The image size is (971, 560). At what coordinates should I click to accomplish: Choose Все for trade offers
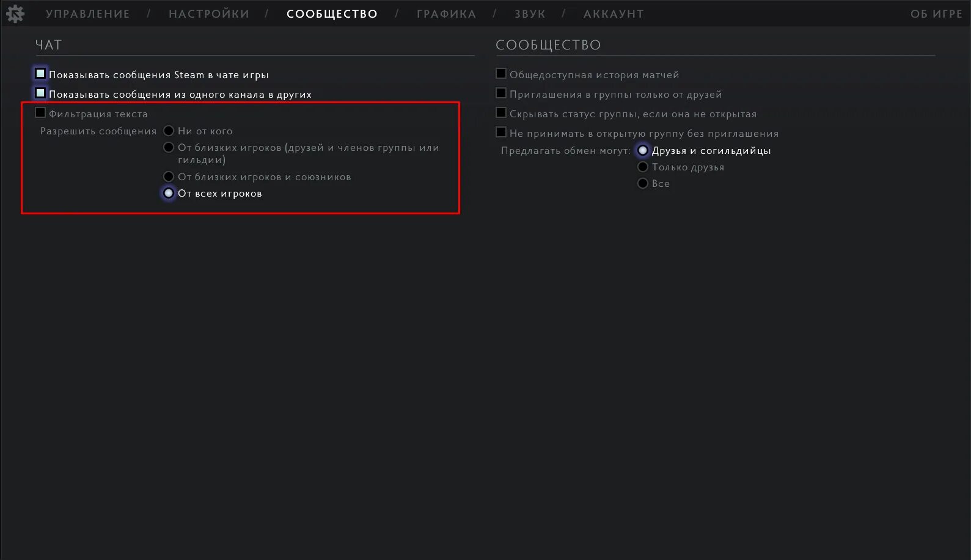tap(643, 183)
